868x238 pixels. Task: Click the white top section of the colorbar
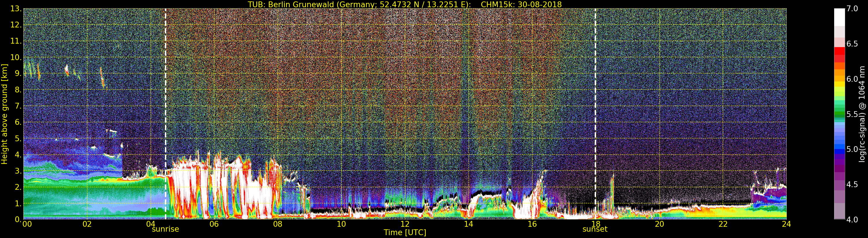point(839,17)
